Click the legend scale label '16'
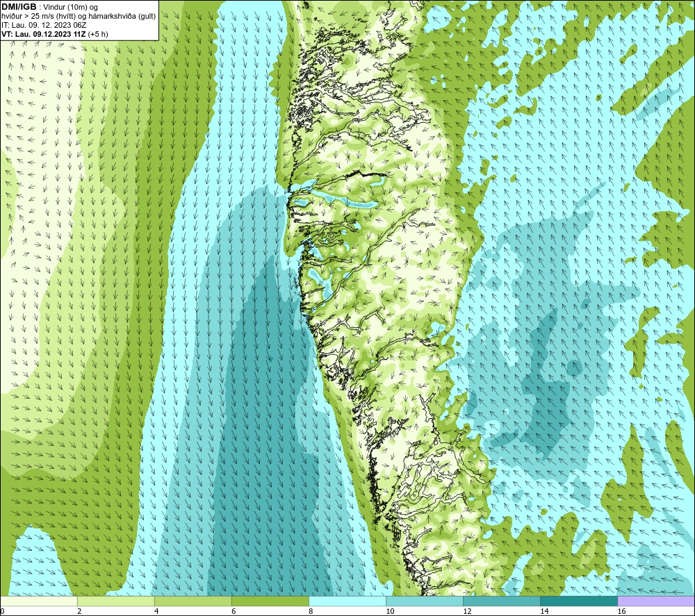Image resolution: width=695 pixels, height=616 pixels. point(621,611)
